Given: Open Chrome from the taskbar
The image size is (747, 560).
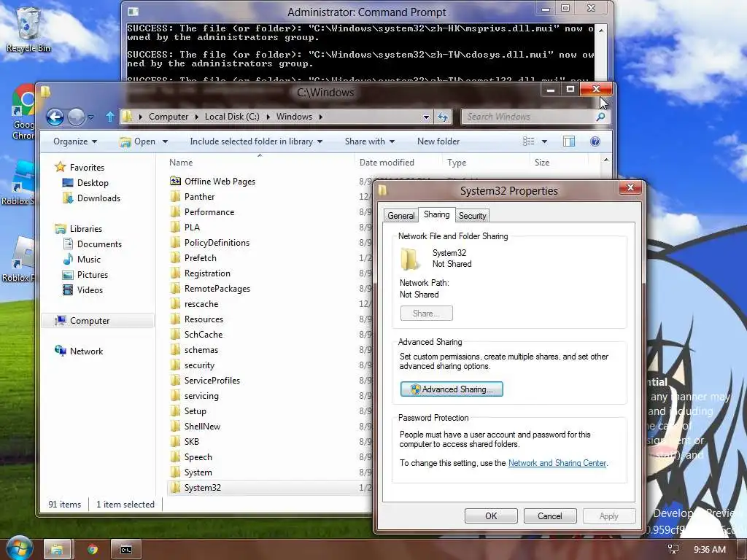Looking at the screenshot, I should click(x=93, y=550).
